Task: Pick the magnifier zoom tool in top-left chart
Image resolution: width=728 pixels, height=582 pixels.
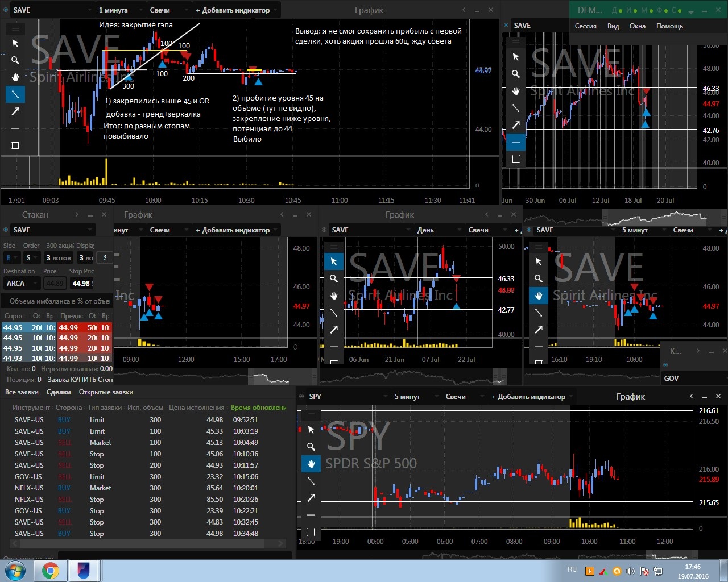Action: tap(15, 60)
